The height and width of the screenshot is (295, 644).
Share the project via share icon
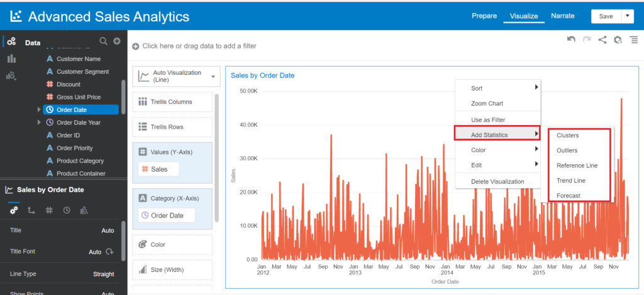pos(602,40)
